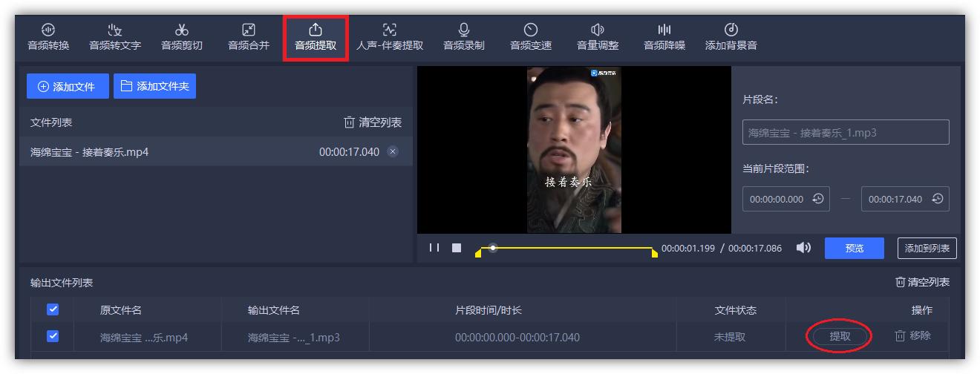Mute the preview with speaker icon

(x=803, y=248)
